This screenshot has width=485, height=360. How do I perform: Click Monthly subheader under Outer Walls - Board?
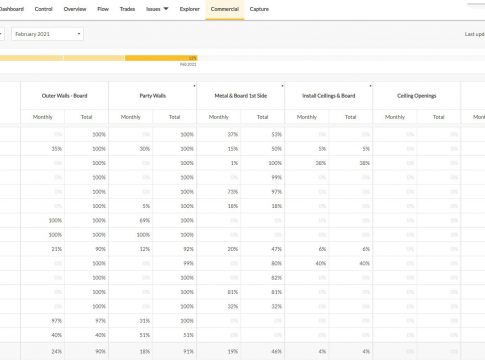(x=43, y=117)
